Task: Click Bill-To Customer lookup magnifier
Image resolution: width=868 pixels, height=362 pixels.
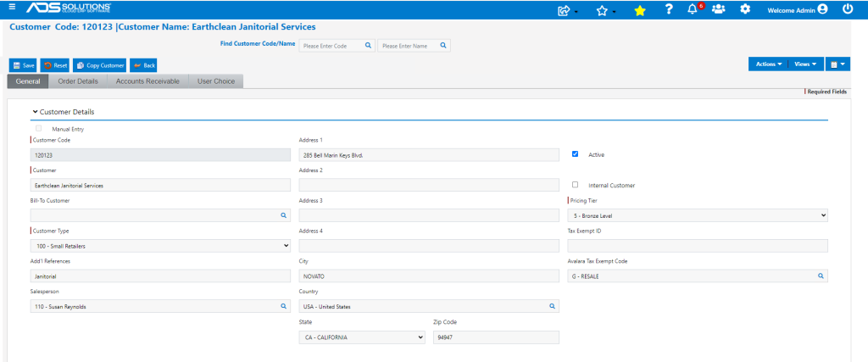Action: pyautogui.click(x=283, y=214)
